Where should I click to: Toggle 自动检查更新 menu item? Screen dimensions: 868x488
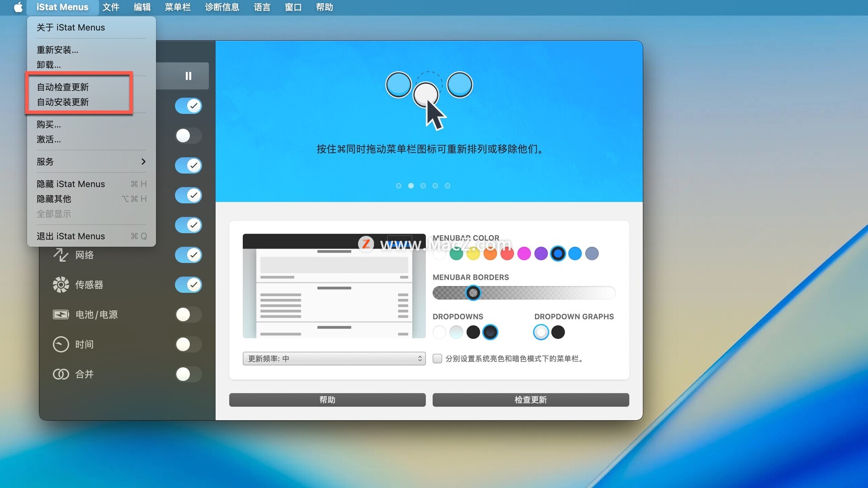[91, 87]
